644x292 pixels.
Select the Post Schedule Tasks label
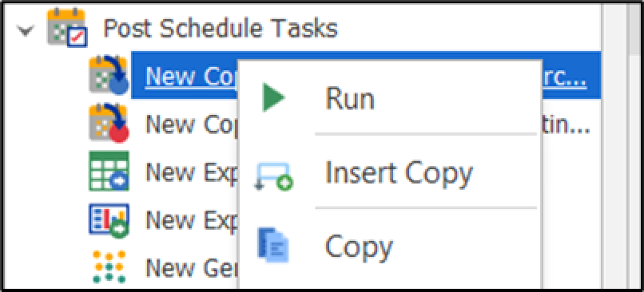click(x=221, y=29)
